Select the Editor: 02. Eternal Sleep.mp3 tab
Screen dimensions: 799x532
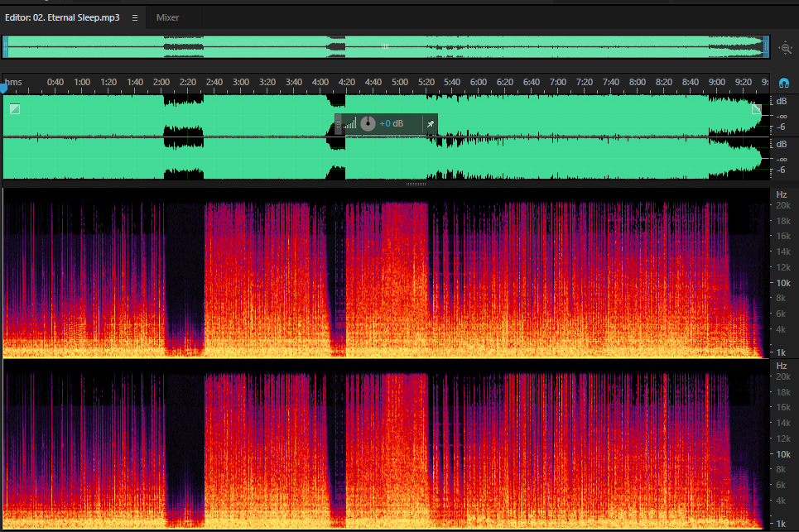click(62, 17)
